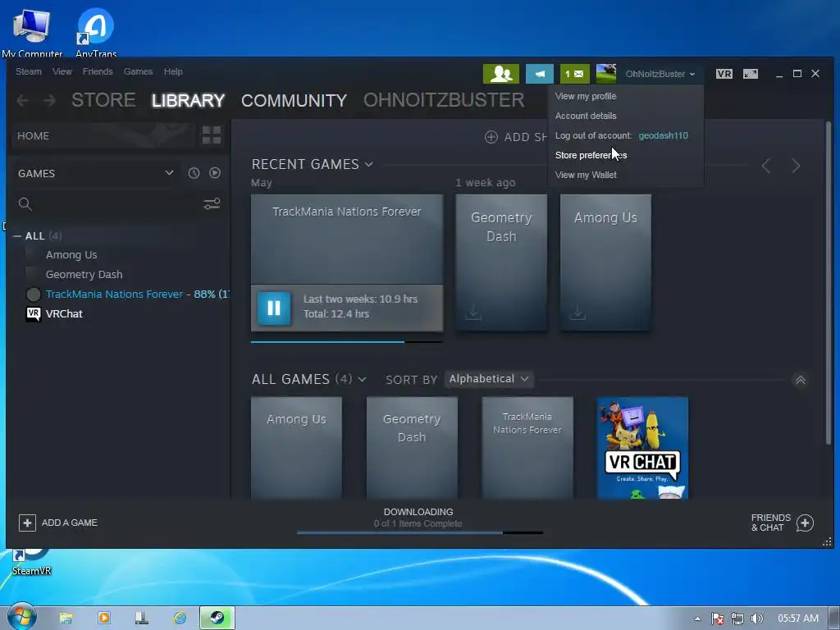Click the LIBRARY tab
Viewport: 840px width, 630px height.
(x=188, y=100)
